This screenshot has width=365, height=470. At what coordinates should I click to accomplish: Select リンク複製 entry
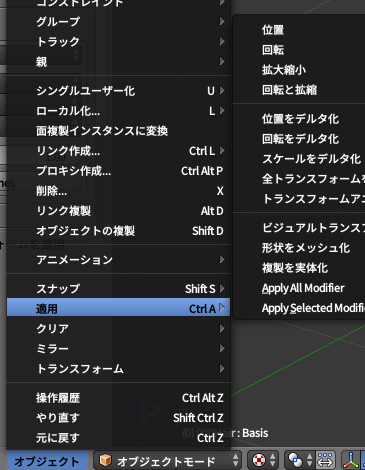118,211
